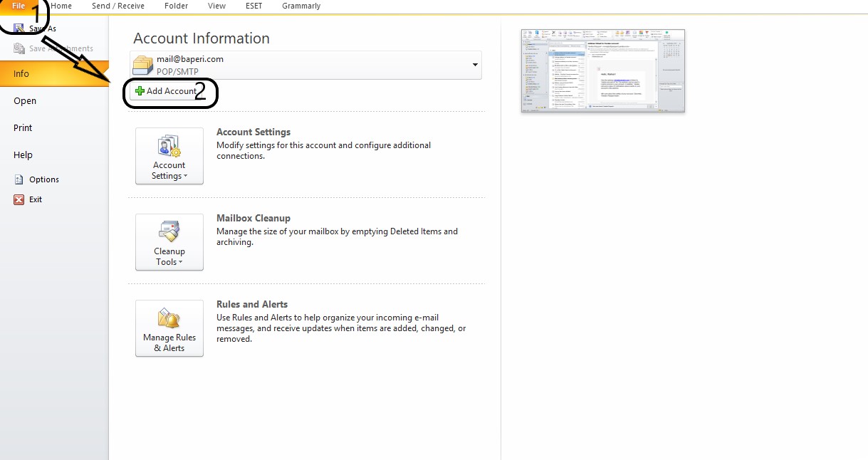Click the Save Attachments paperclip icon

click(19, 47)
